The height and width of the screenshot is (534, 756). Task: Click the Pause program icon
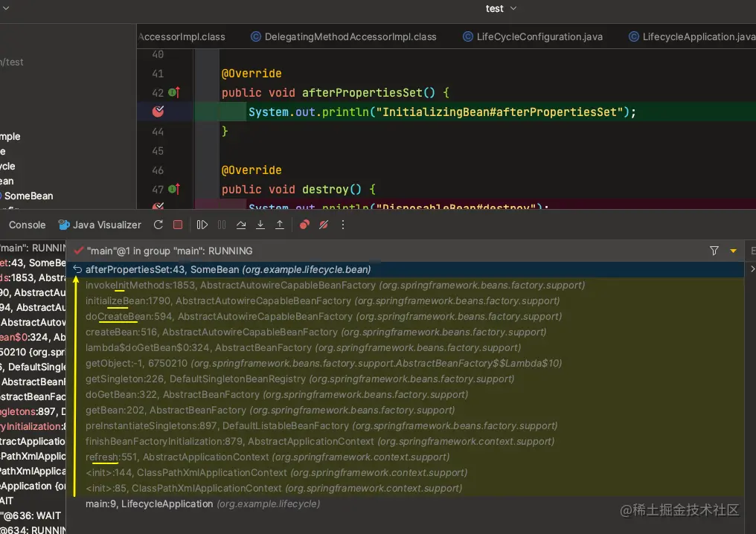tap(222, 225)
